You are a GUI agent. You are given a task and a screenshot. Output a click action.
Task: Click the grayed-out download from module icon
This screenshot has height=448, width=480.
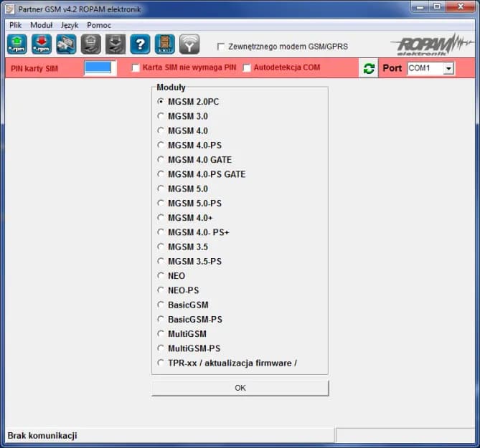pos(116,44)
